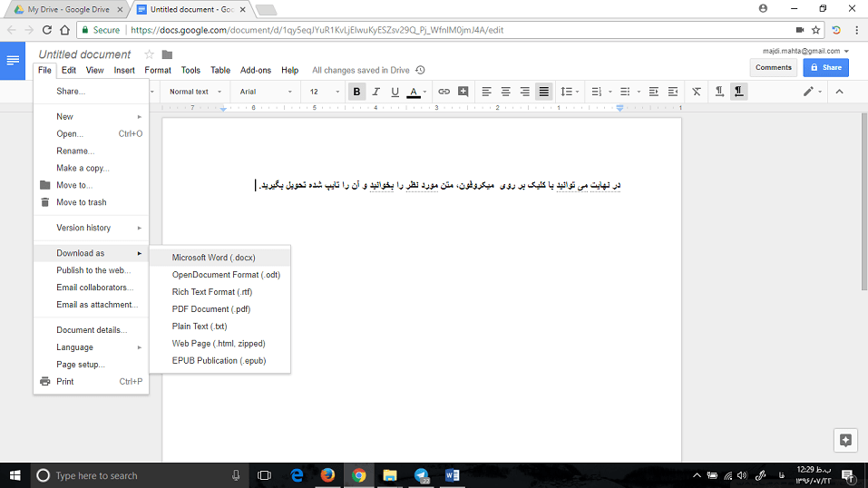This screenshot has width=868, height=488.
Task: Click the Explore button at bottom right
Action: point(845,440)
